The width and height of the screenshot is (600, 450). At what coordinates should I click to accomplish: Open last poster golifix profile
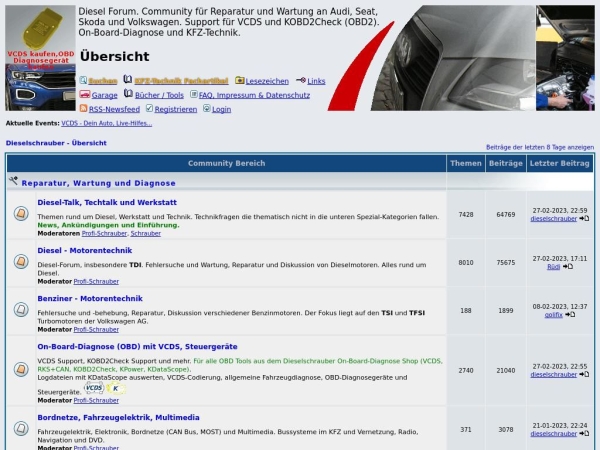click(553, 315)
